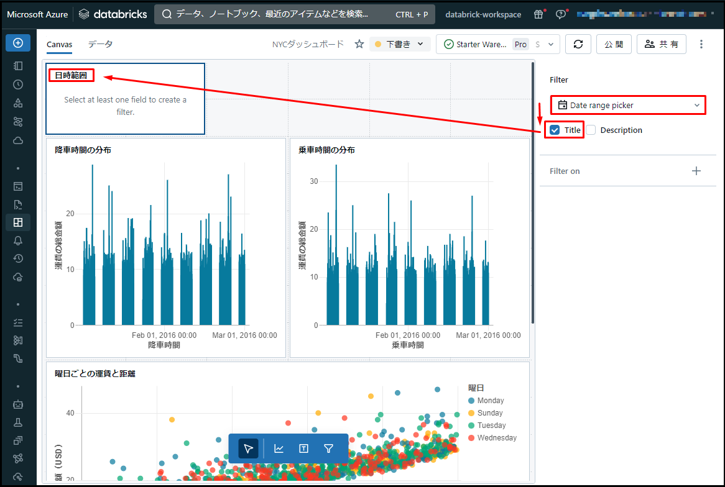The width and height of the screenshot is (725, 487).
Task: Add a text box widget
Action: pyautogui.click(x=304, y=449)
